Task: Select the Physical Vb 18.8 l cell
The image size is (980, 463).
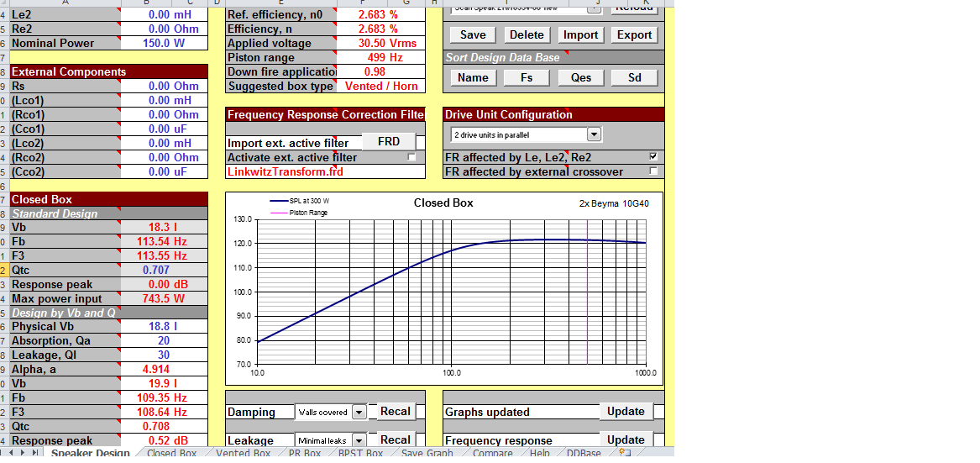Action: 165,326
